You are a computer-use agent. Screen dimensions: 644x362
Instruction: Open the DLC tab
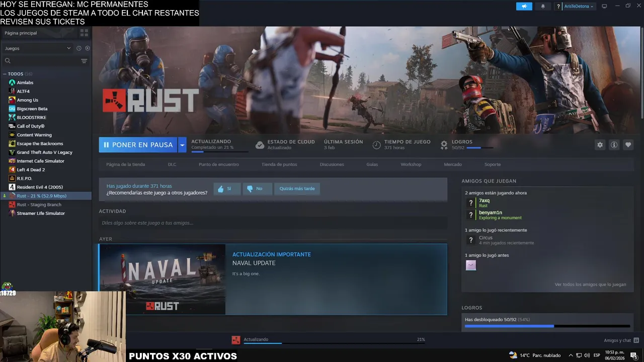(172, 164)
